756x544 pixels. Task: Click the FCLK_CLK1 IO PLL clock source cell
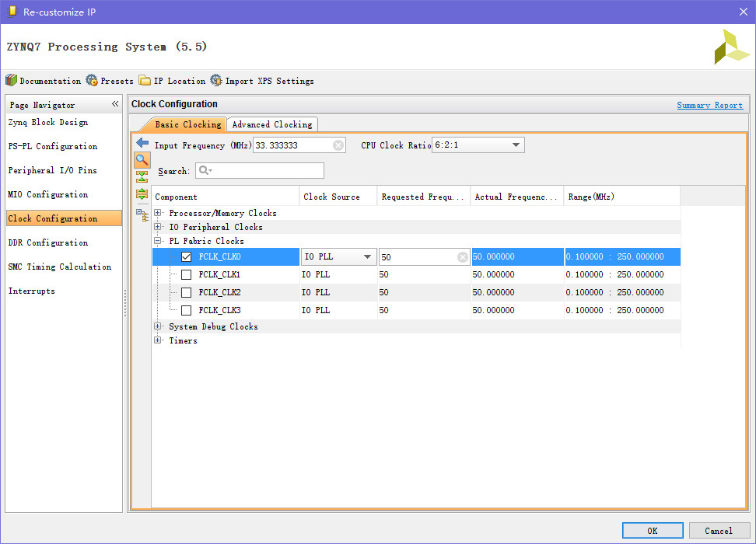point(338,274)
